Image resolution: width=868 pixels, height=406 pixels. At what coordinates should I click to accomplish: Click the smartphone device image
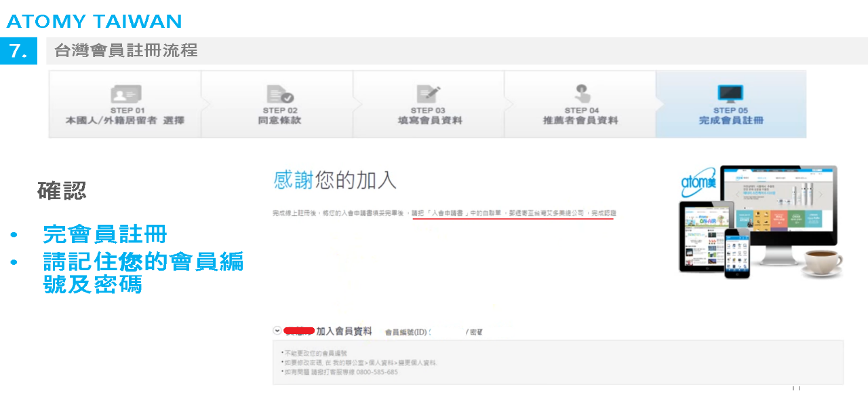tap(736, 253)
